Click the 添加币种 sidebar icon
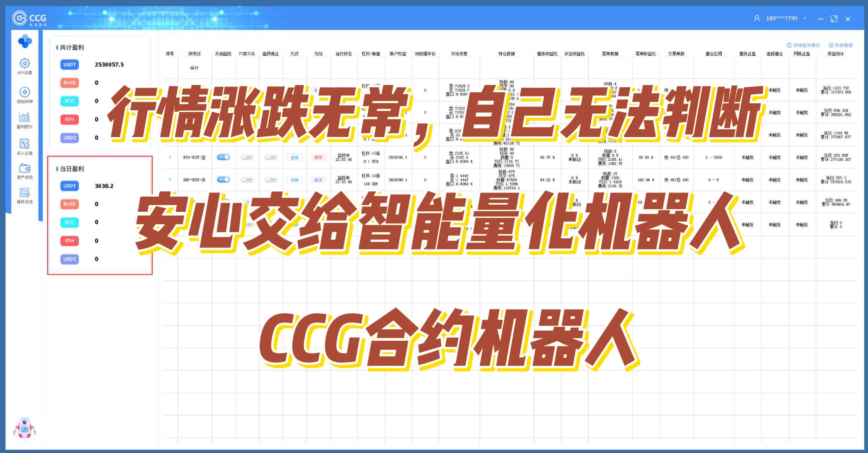The height and width of the screenshot is (453, 868). click(25, 92)
